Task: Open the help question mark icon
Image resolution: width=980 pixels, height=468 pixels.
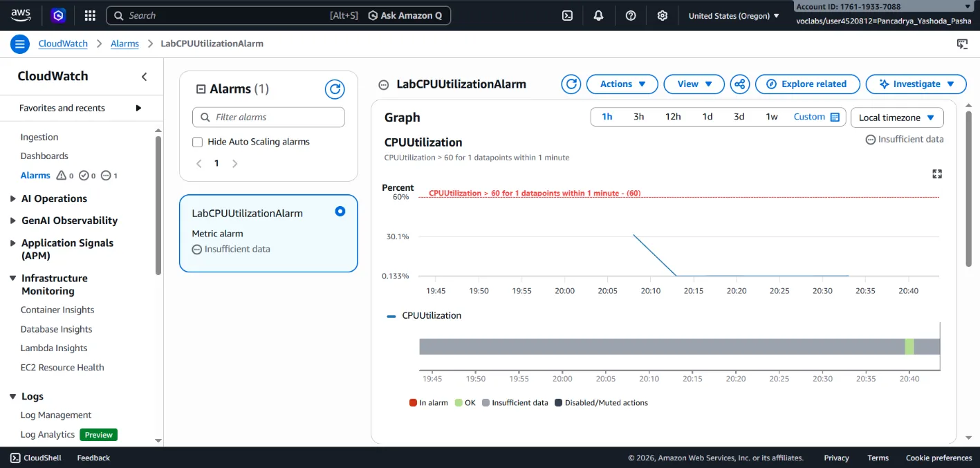Action: (631, 15)
